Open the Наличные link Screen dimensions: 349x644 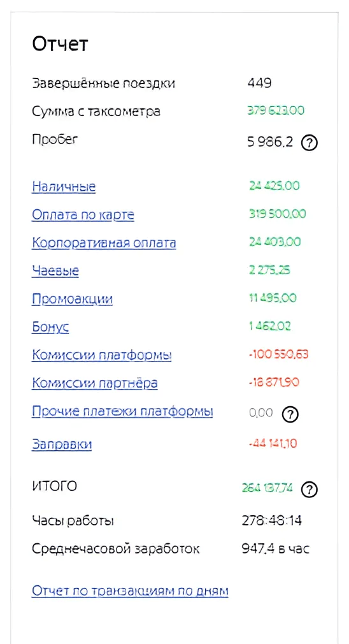[x=64, y=187]
